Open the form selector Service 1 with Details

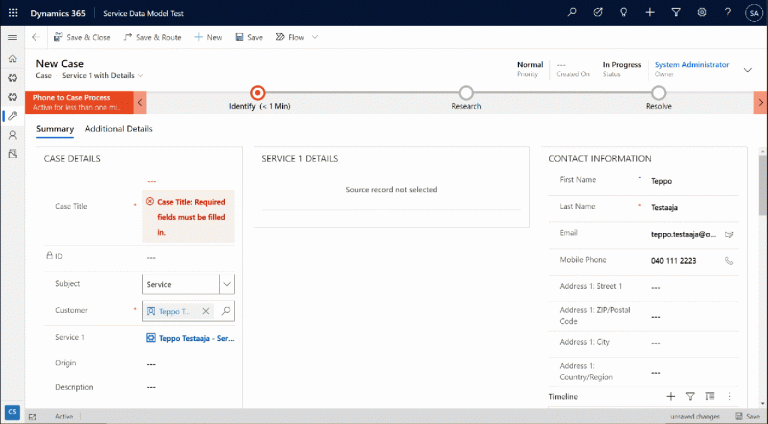point(102,75)
